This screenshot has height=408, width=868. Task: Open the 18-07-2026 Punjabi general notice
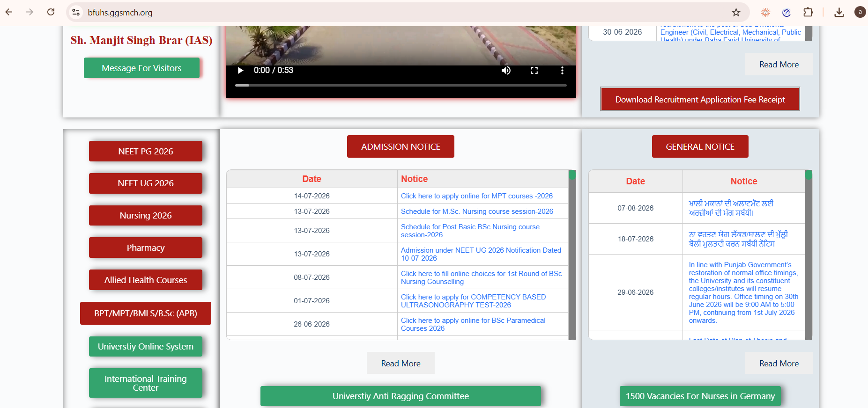(x=738, y=239)
